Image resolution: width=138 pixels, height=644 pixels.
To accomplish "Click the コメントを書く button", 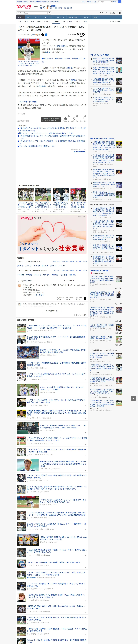I will click(69, 280).
